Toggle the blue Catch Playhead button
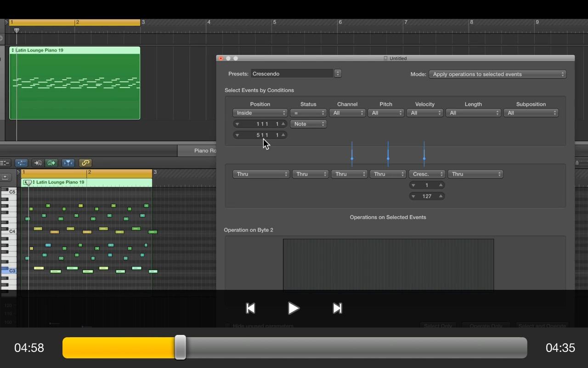588x368 pixels. click(x=68, y=163)
